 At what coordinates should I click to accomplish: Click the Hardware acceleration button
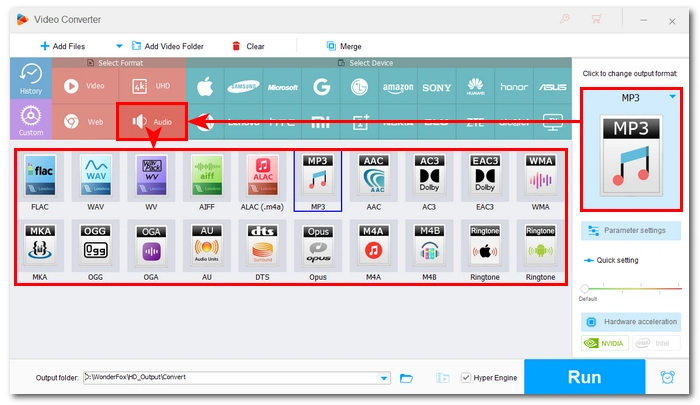tap(631, 321)
